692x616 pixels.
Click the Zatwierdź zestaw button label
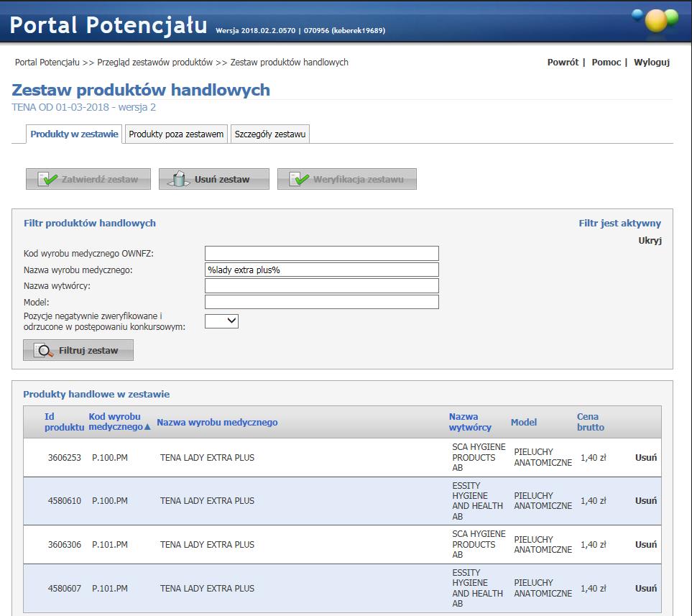click(100, 179)
